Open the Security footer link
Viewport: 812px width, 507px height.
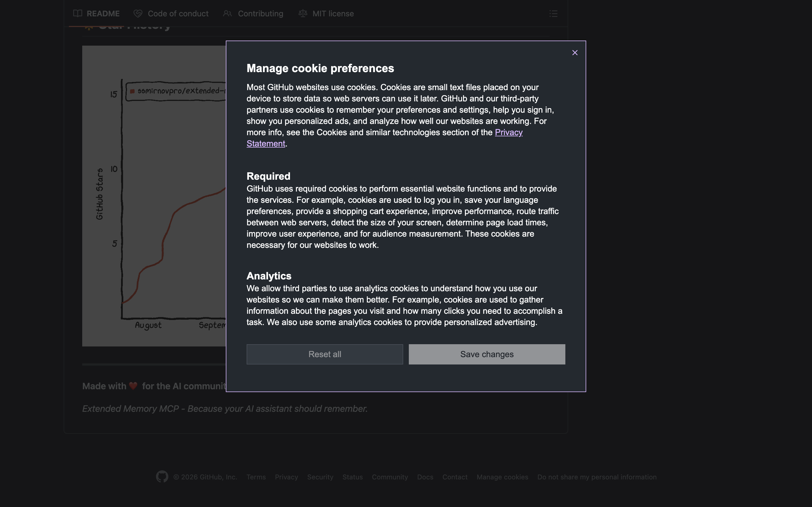coord(320,477)
